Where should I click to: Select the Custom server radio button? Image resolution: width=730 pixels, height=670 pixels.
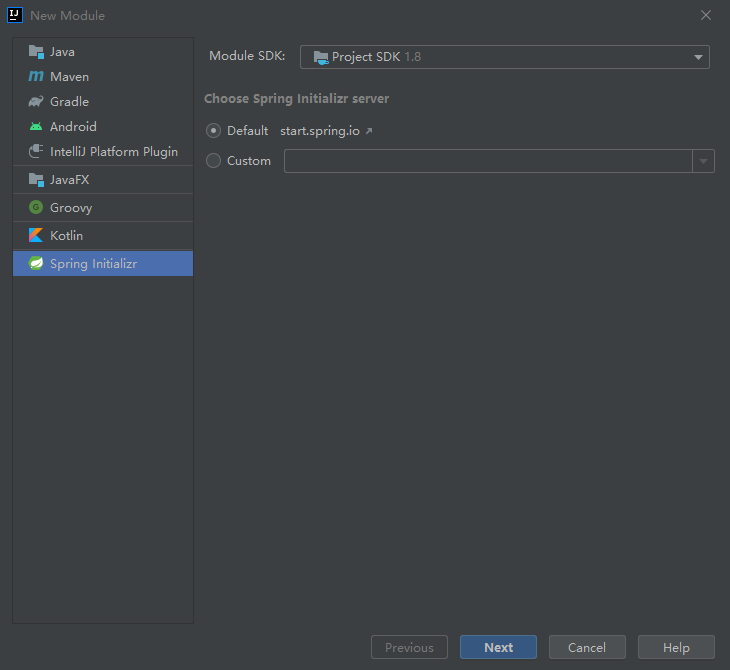213,161
